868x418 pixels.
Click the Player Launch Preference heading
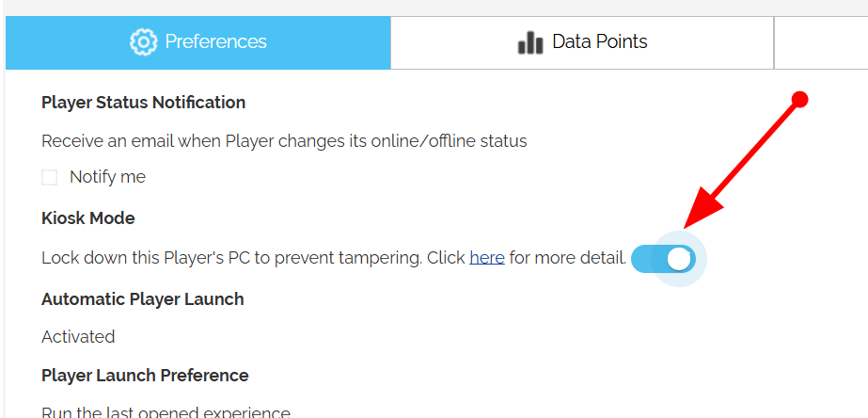click(x=145, y=376)
